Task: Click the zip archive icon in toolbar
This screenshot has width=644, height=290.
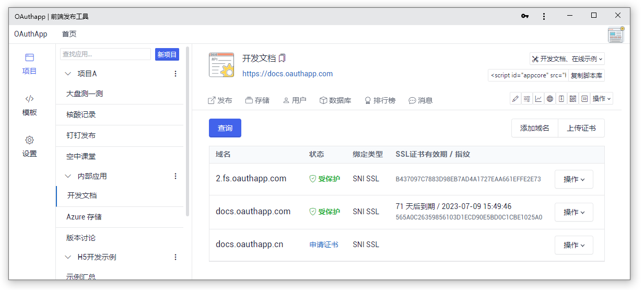Action: point(561,99)
